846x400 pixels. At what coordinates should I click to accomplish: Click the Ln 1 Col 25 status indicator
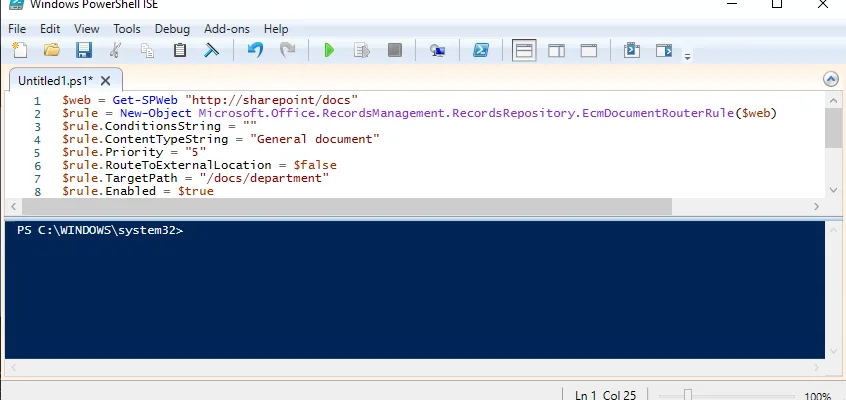point(605,396)
